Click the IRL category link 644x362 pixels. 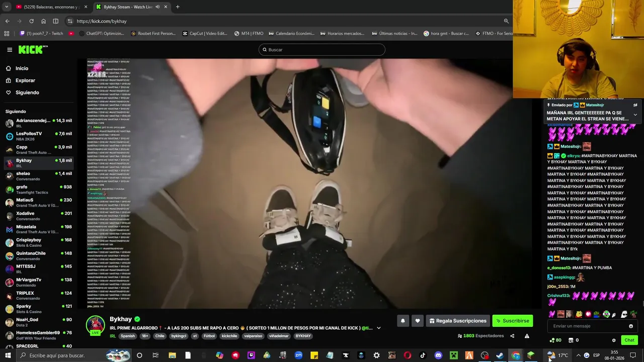[x=113, y=336]
